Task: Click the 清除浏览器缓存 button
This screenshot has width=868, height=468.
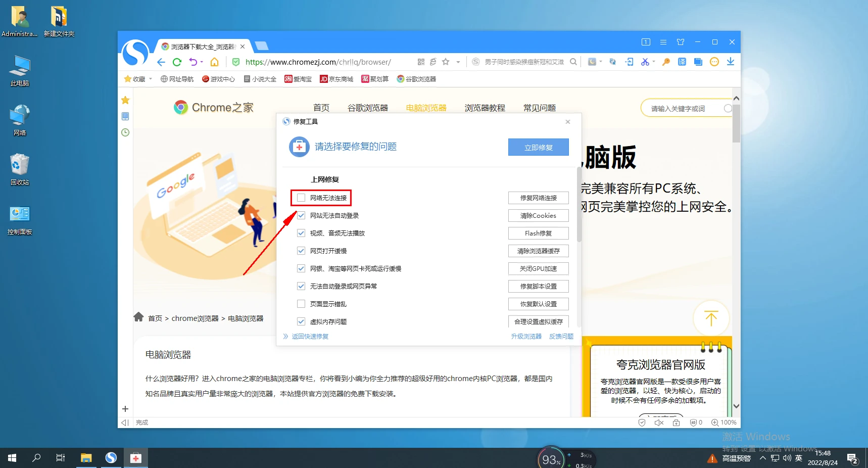Action: tap(539, 251)
